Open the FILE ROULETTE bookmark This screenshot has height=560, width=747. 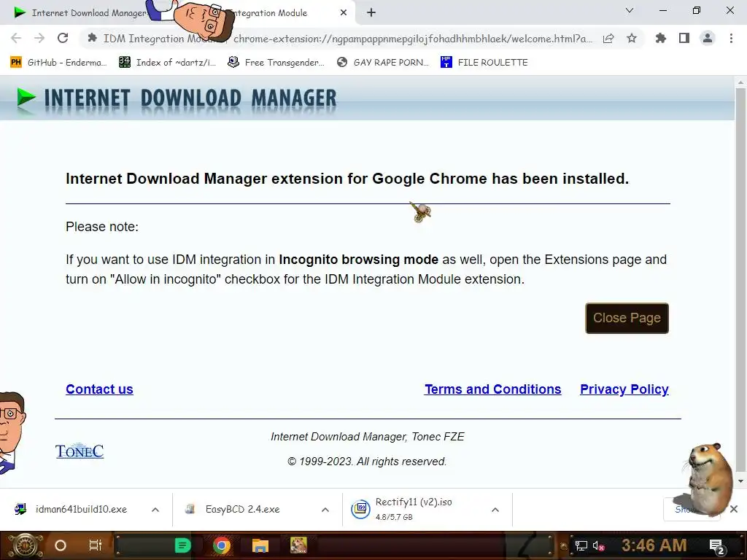tap(484, 63)
